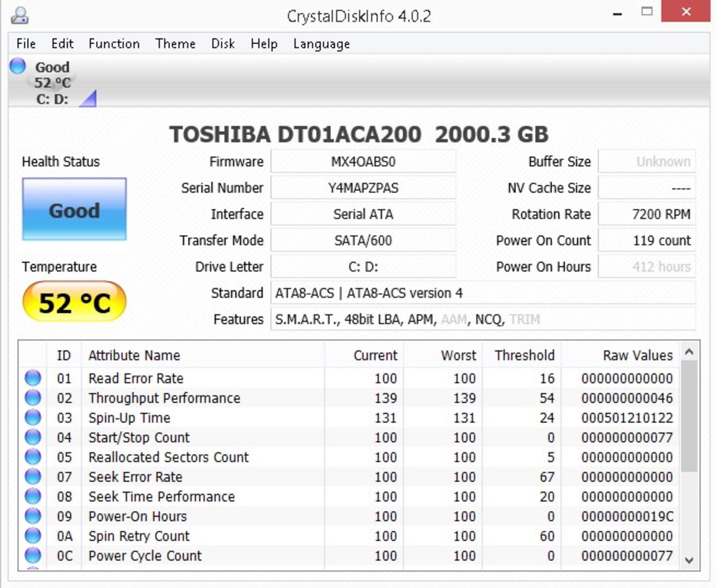Screen dimensions: 716x588
Task: Click the Buffer Size field showing Unknown
Action: (x=647, y=161)
